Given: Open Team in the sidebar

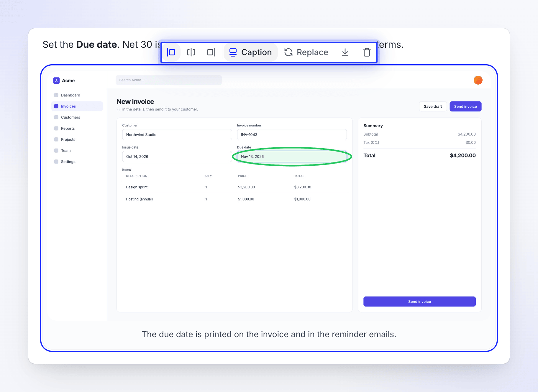Looking at the screenshot, I should [77, 151].
